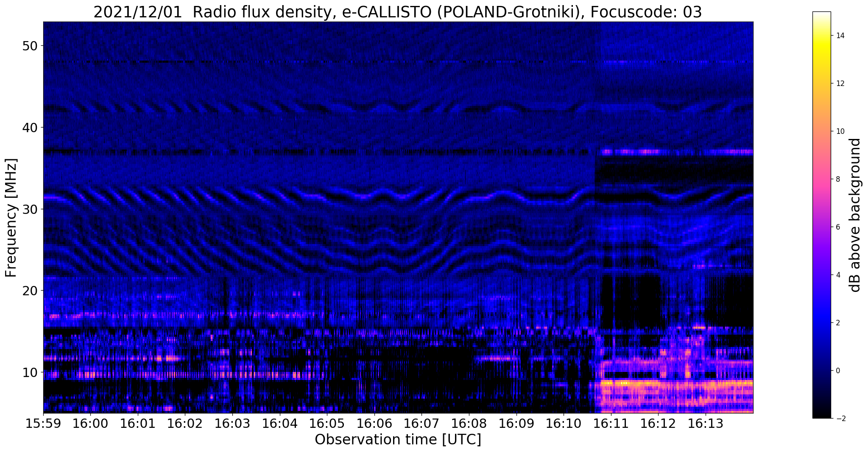Click the 'Frequency [MHz]' axis label
Viewport: 868px width, 452px height.
coord(11,218)
